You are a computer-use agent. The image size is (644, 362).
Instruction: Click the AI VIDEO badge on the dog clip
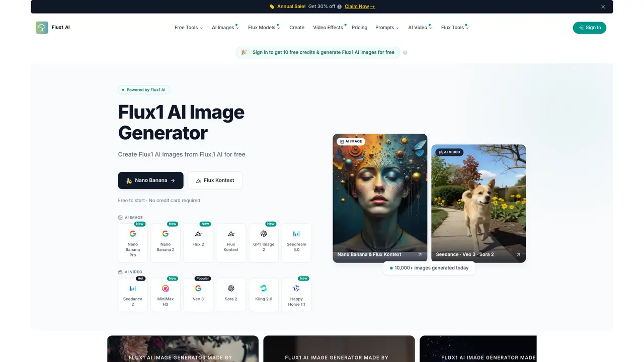click(x=449, y=152)
